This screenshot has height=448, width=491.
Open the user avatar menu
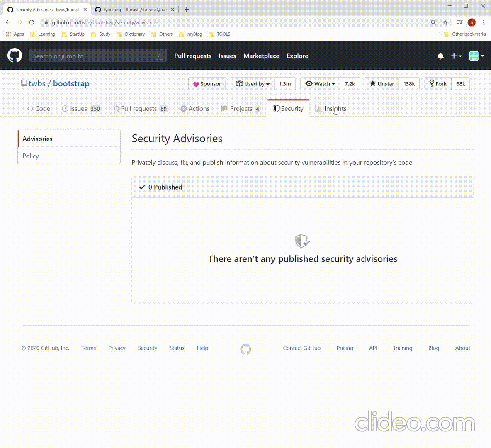pyautogui.click(x=476, y=56)
